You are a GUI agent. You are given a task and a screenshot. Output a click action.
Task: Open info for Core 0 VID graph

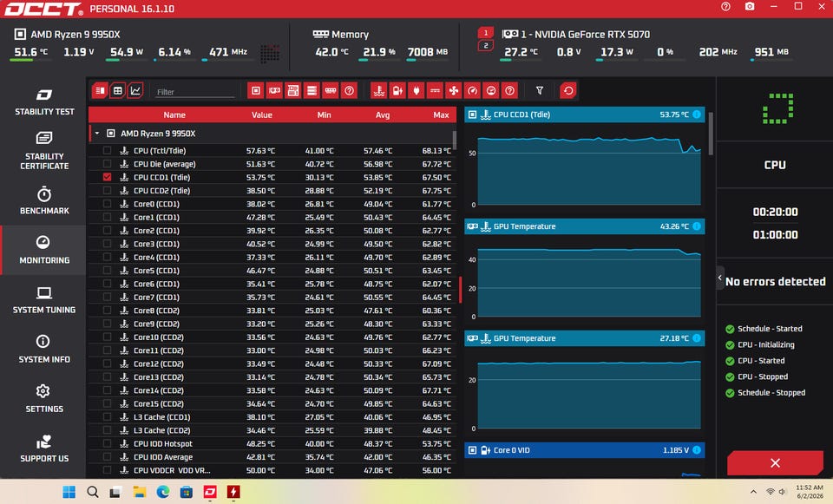[697, 450]
